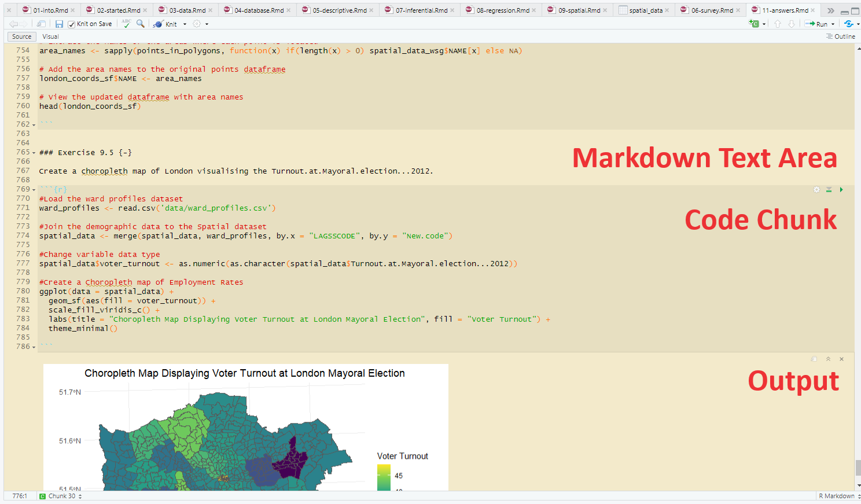This screenshot has width=861, height=504.
Task: Run all chunks above using the chunk icon
Action: [x=829, y=189]
